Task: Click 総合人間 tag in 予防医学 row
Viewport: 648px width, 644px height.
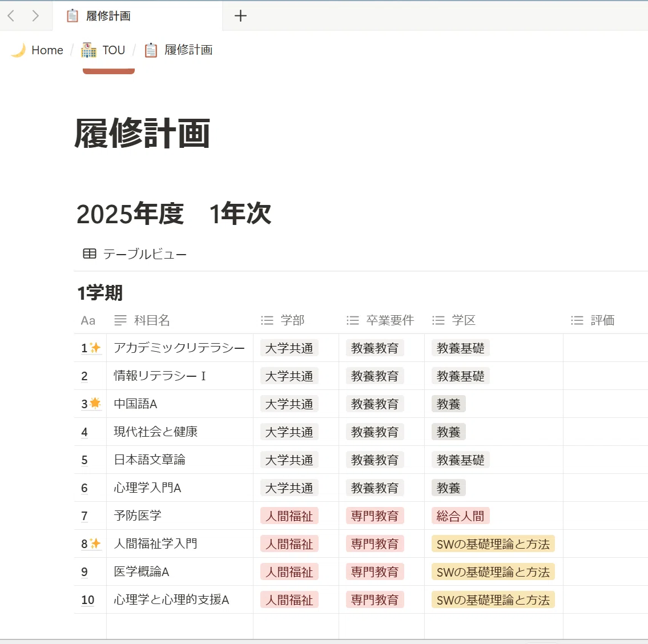Action: point(460,516)
